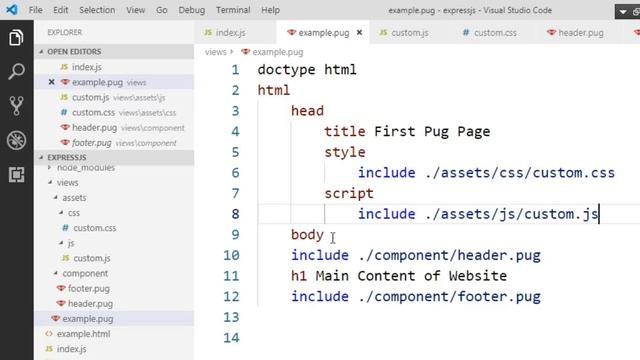Click the 'script' tag on line 7
This screenshot has width=640, height=360.
[x=349, y=193]
